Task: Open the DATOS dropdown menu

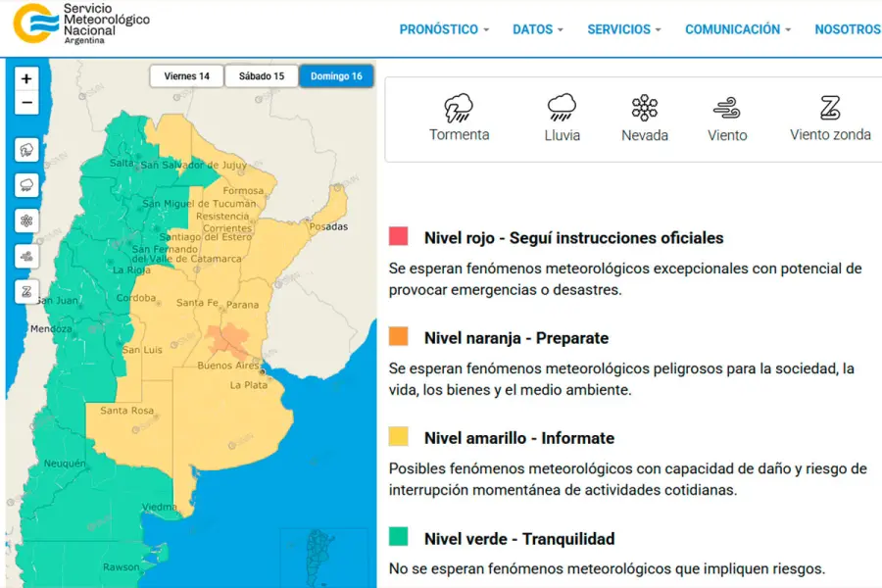Action: point(538,29)
